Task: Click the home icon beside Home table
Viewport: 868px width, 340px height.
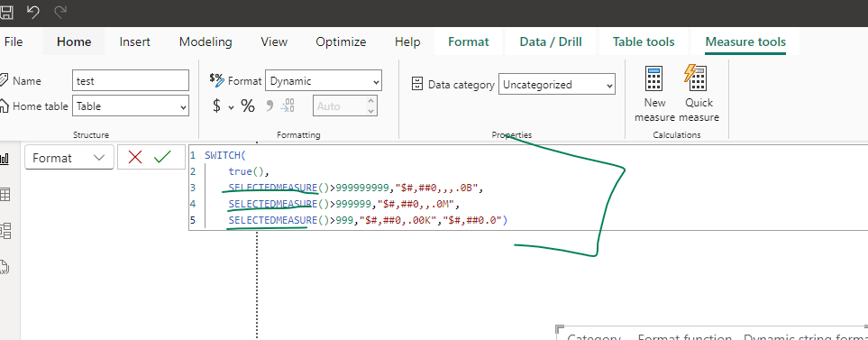Action: click(4, 106)
